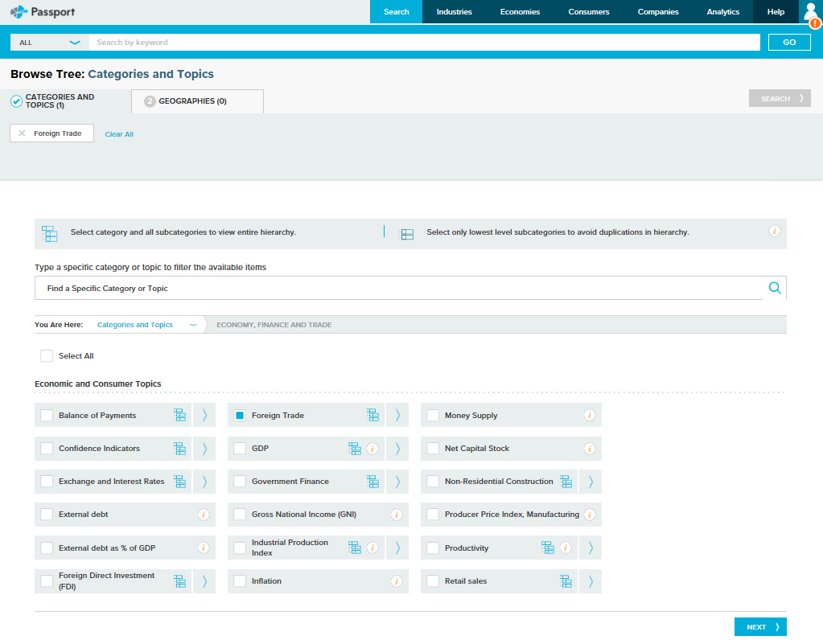
Task: Focus the Search by keyword field
Action: pyautogui.click(x=424, y=43)
